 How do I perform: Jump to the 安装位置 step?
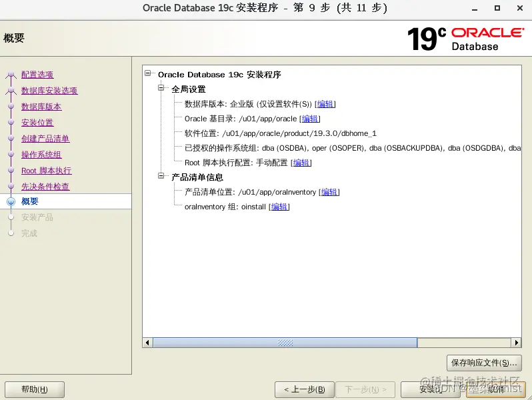point(37,123)
